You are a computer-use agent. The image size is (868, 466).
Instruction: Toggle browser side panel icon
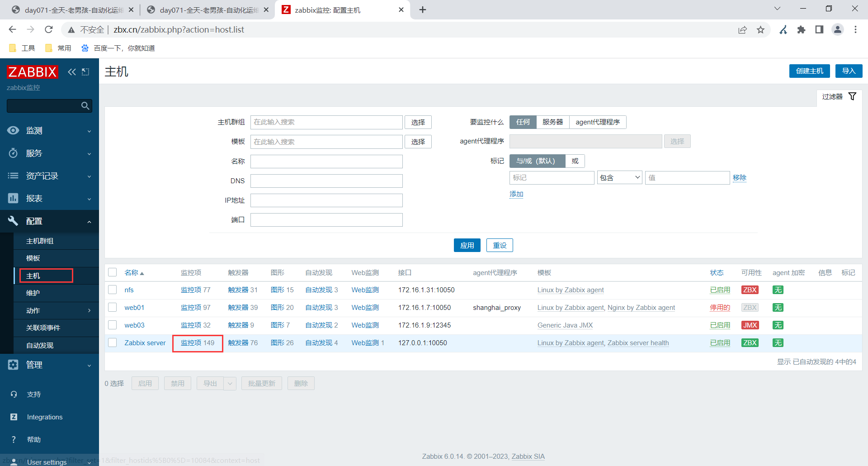[x=819, y=29]
